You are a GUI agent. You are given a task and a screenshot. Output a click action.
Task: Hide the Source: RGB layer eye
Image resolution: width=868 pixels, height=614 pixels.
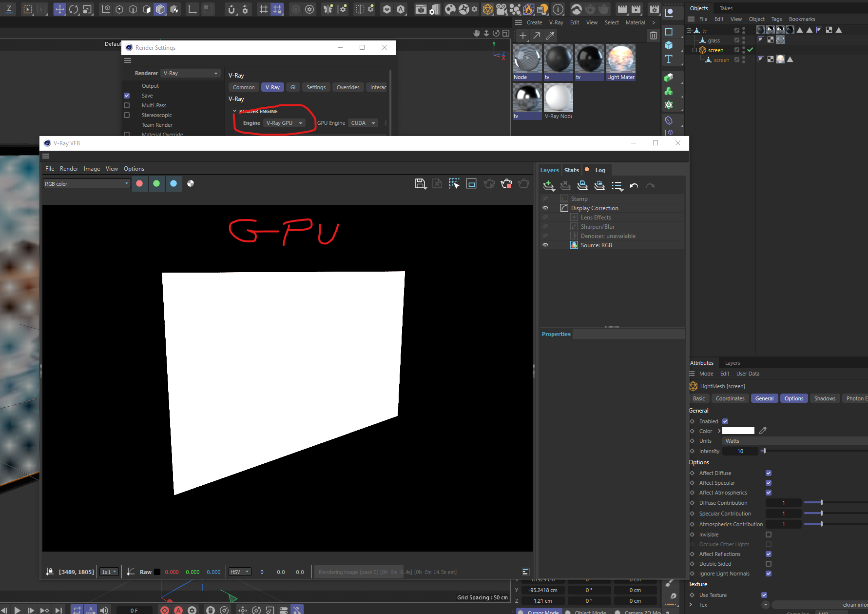click(545, 245)
